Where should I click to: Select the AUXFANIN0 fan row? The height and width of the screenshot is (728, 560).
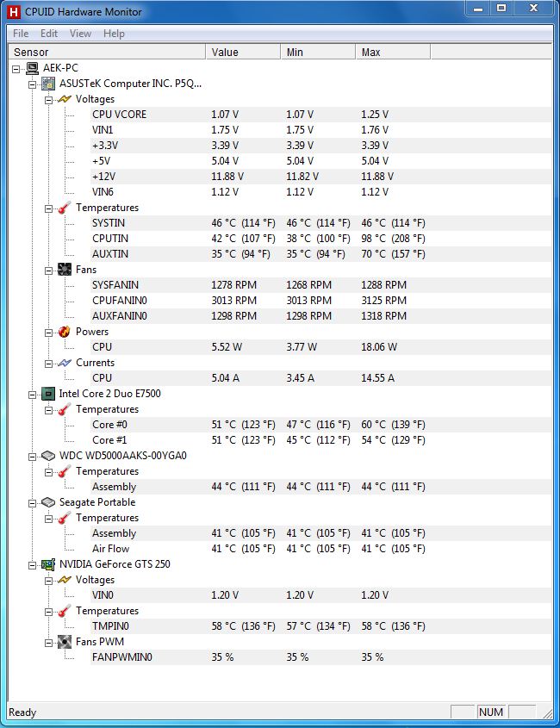[x=320, y=316]
